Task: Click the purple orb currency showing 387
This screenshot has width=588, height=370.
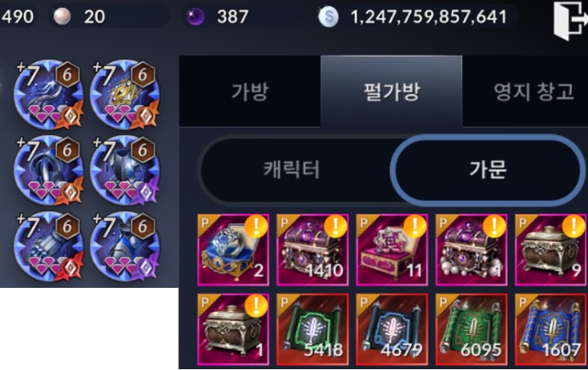Action: [195, 17]
